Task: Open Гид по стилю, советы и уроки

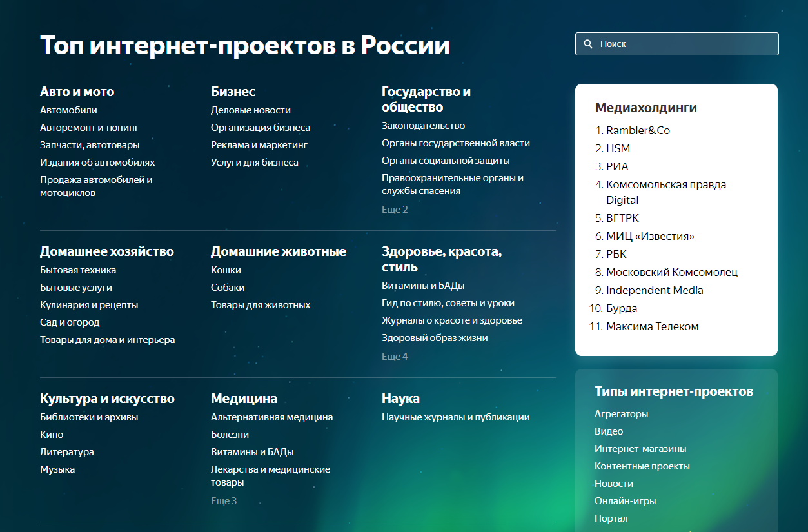Action: click(448, 303)
